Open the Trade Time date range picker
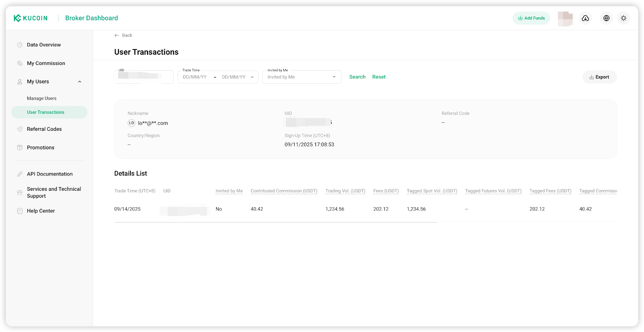 pos(218,77)
